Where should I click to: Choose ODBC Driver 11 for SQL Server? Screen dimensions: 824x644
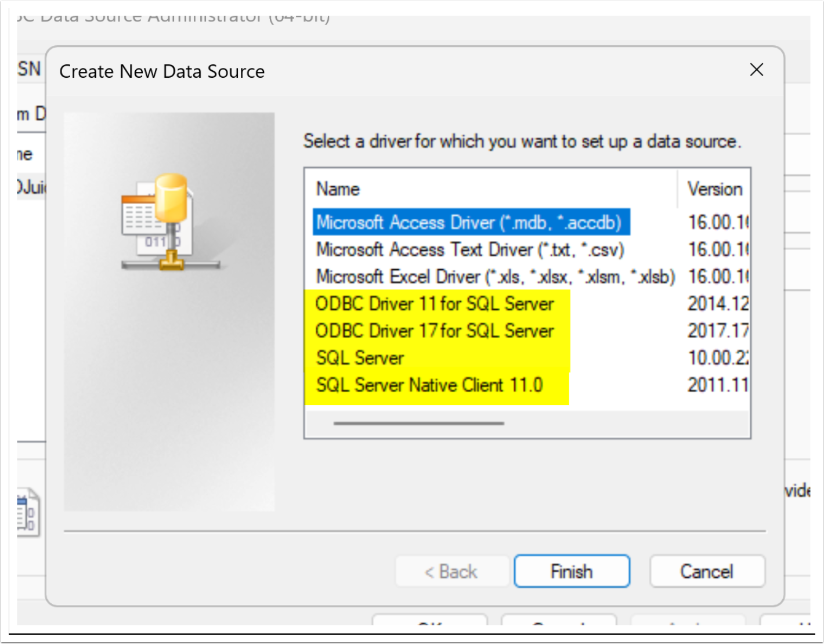(x=435, y=303)
